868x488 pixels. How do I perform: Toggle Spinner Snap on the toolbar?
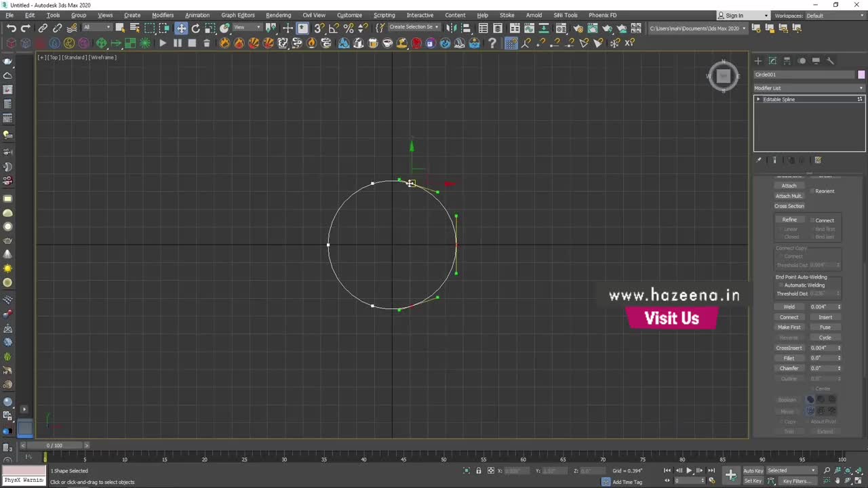coord(363,28)
